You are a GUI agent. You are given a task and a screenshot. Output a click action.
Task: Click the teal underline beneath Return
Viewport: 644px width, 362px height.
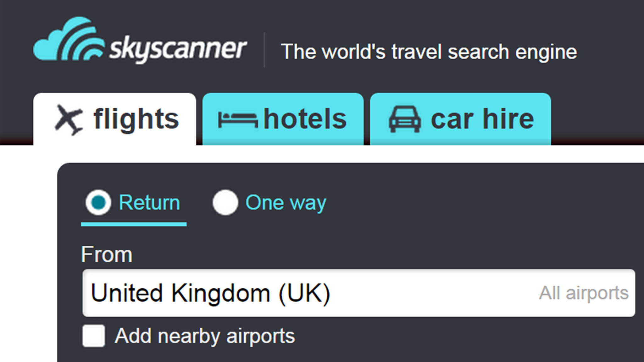134,224
